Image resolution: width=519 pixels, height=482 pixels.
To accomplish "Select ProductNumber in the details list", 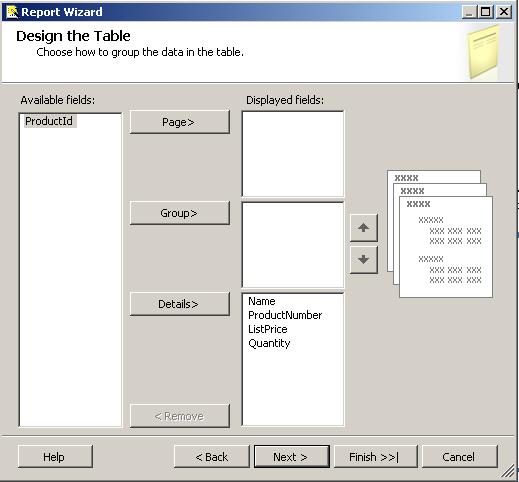I will [x=285, y=315].
